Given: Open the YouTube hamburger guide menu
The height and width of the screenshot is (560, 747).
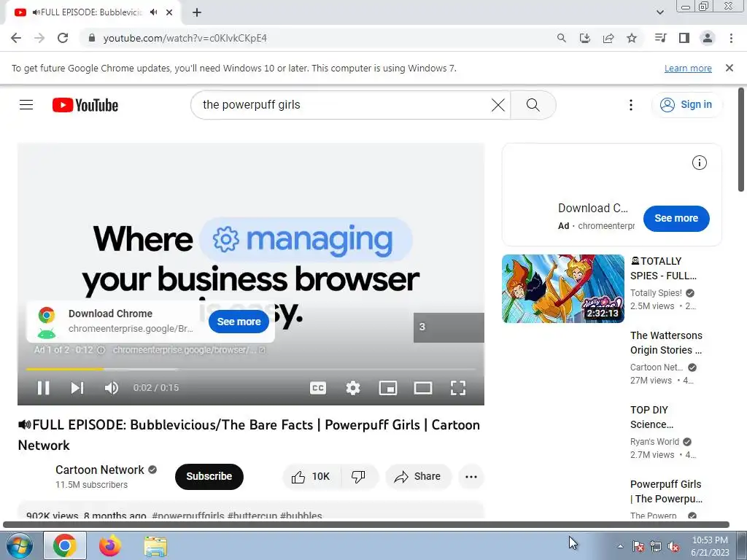Looking at the screenshot, I should point(26,105).
